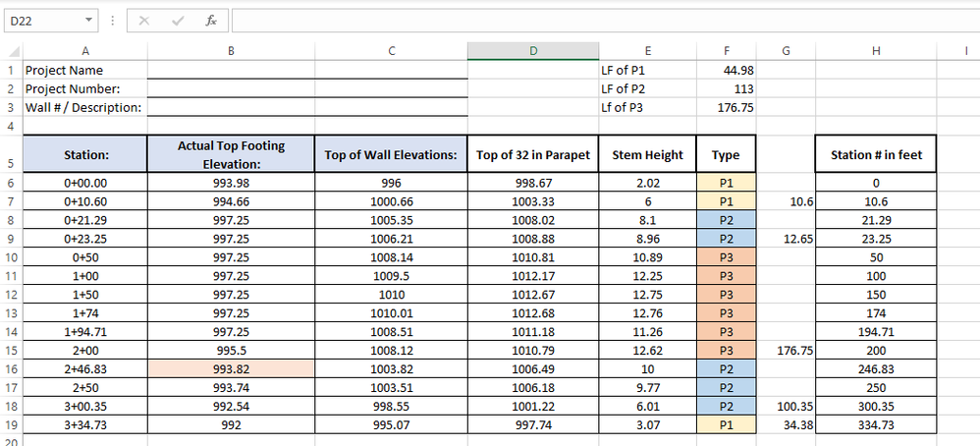
Task: Click the wall elevation cell 1010.01
Action: coord(391,312)
